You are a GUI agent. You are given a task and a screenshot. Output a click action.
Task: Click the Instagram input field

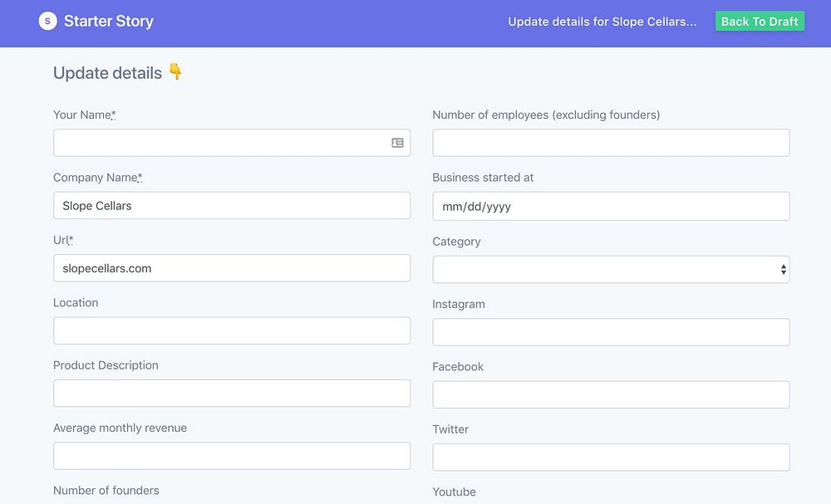(611, 332)
